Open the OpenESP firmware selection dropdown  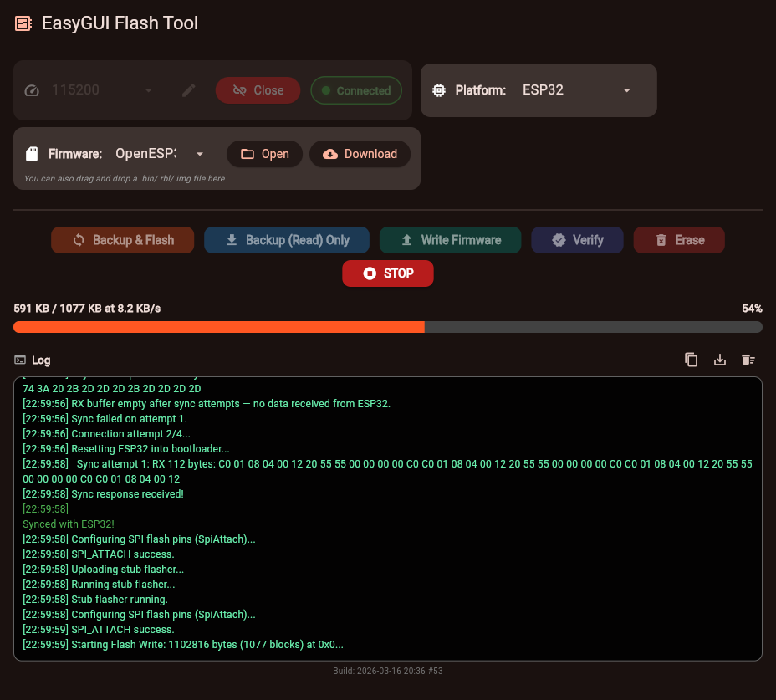[160, 154]
